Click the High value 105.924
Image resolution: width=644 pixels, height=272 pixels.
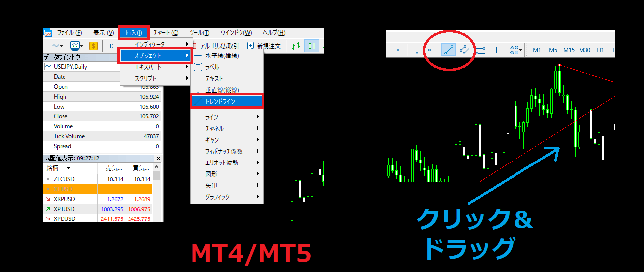tap(149, 97)
